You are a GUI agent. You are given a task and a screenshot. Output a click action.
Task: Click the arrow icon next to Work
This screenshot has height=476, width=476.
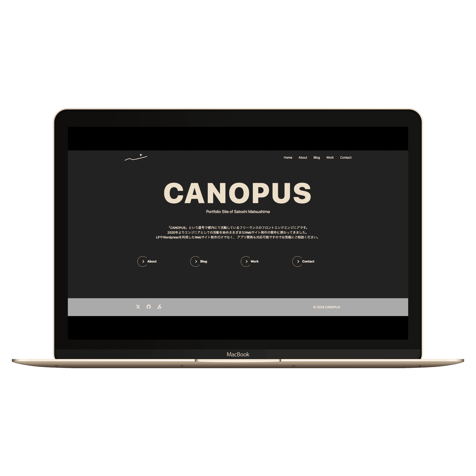(247, 261)
